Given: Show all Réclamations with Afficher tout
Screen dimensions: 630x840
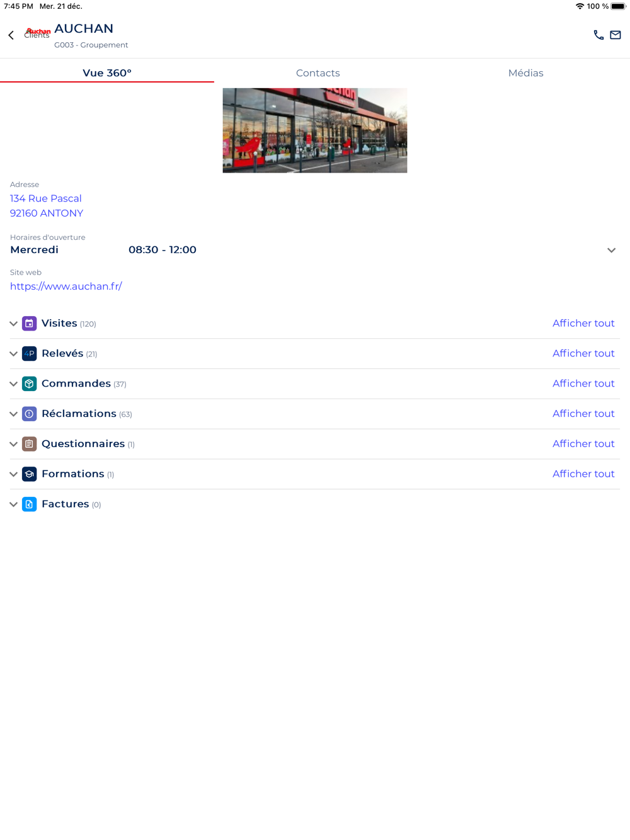Looking at the screenshot, I should click(x=583, y=414).
